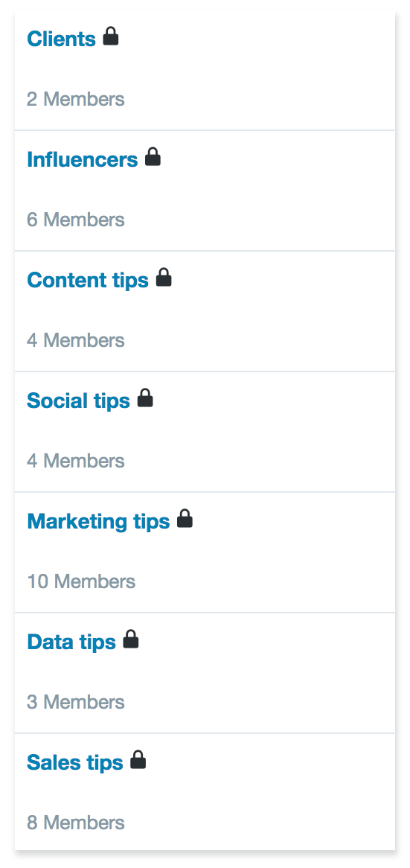The height and width of the screenshot is (868, 410).
Task: Select 8 Members under Sales tips
Action: coord(76,824)
